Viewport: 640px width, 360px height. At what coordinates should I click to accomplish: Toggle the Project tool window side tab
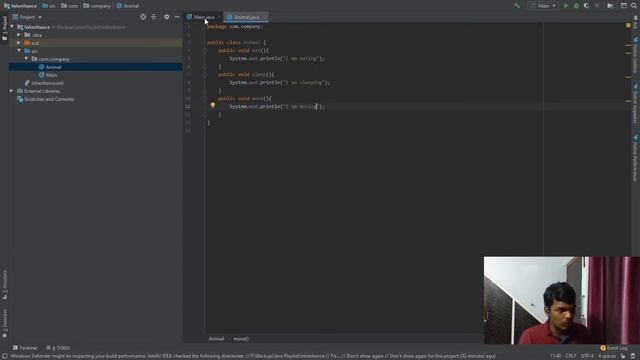4,28
